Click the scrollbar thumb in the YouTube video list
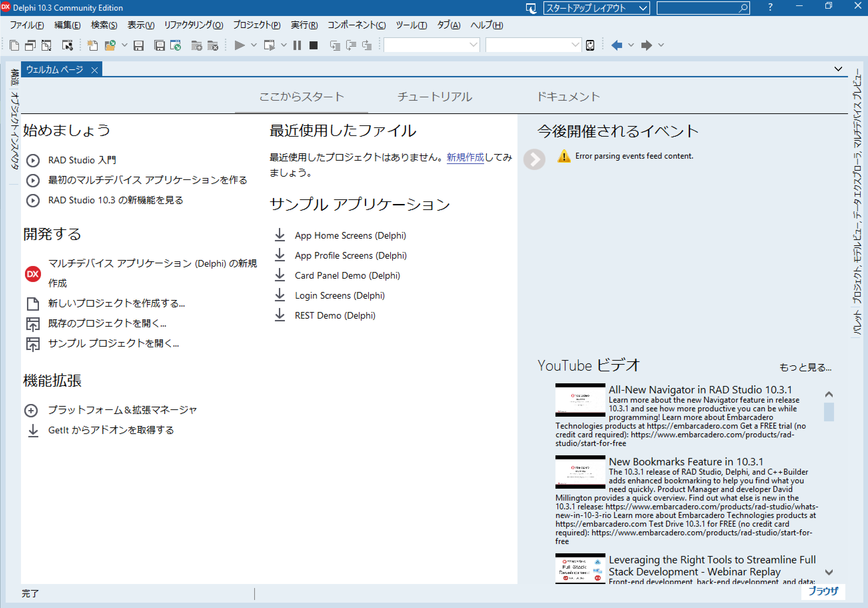 829,412
